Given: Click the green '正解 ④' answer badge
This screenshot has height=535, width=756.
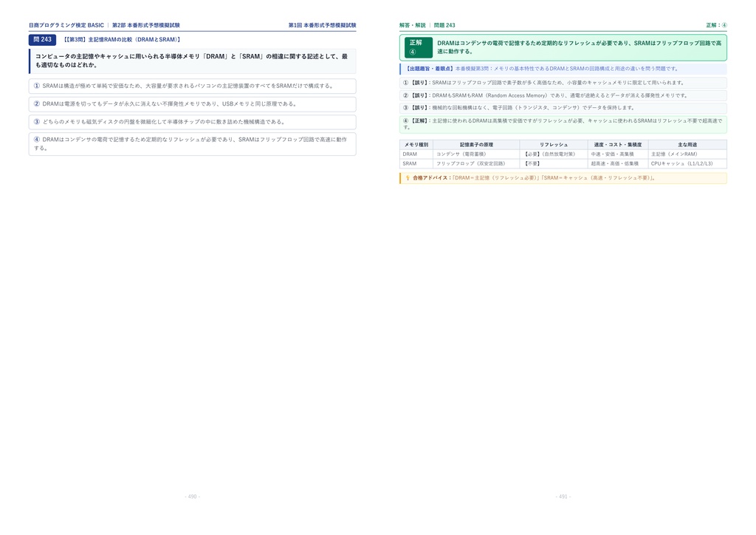Looking at the screenshot, I should pos(419,47).
